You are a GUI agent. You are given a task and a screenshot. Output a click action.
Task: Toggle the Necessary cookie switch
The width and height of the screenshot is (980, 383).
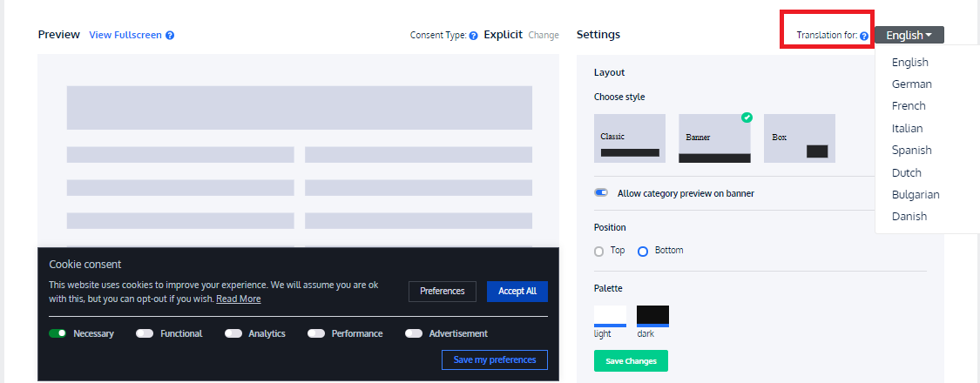[x=57, y=333]
